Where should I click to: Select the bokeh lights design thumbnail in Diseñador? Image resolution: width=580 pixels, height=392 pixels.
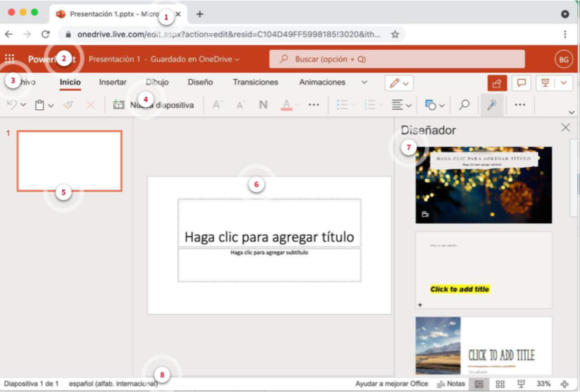tap(483, 185)
